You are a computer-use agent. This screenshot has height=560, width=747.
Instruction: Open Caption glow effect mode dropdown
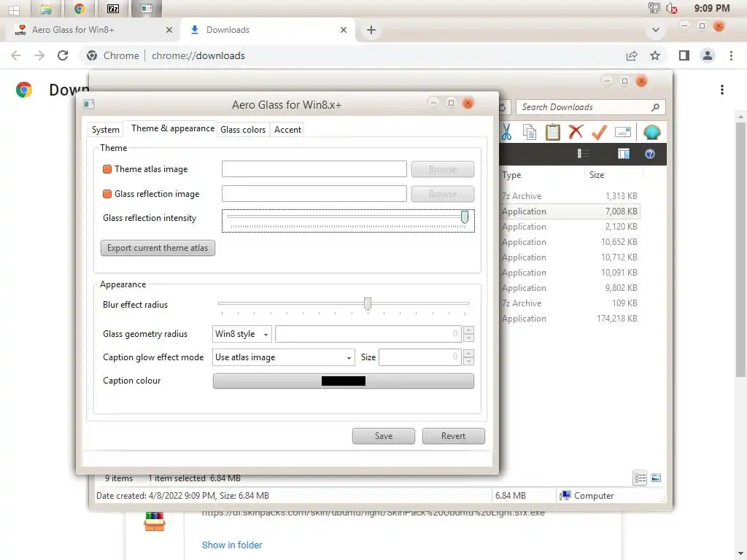[284, 357]
